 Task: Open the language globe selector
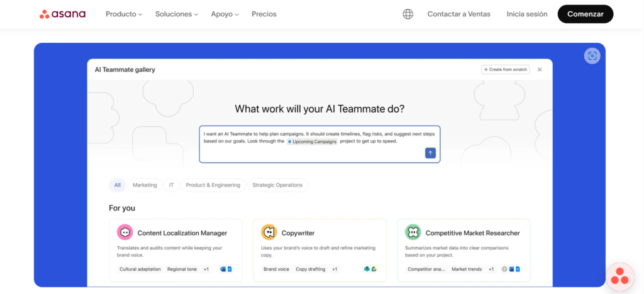[x=408, y=14]
